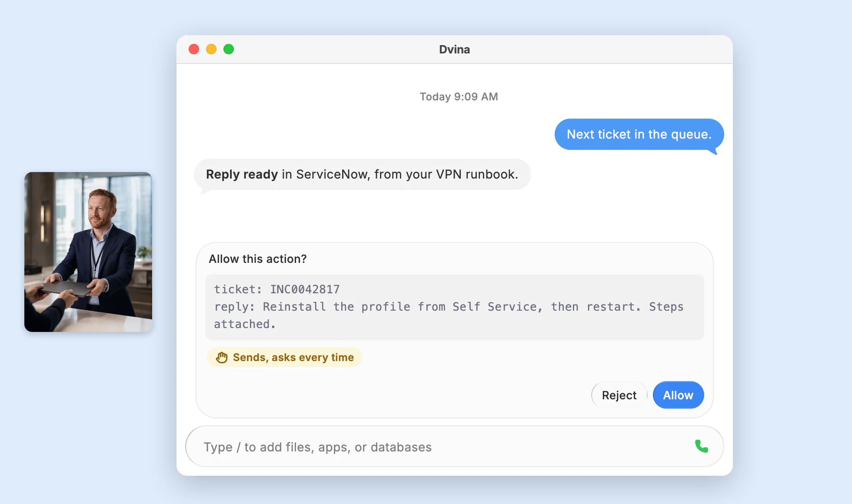Click the reply text 'Reinstall the profile from Self Service'
The height and width of the screenshot is (504, 852).
point(403,307)
